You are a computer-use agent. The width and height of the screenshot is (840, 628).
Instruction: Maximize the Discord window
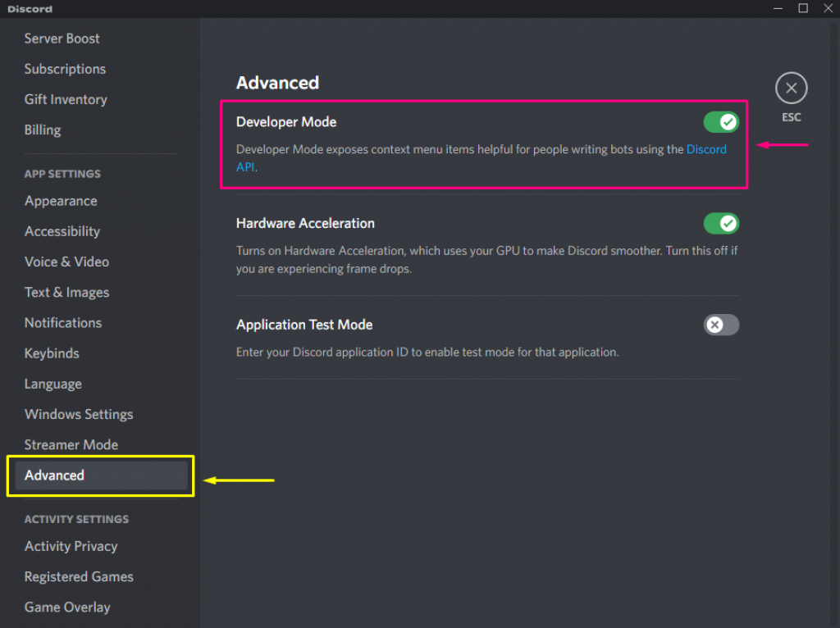(x=803, y=8)
